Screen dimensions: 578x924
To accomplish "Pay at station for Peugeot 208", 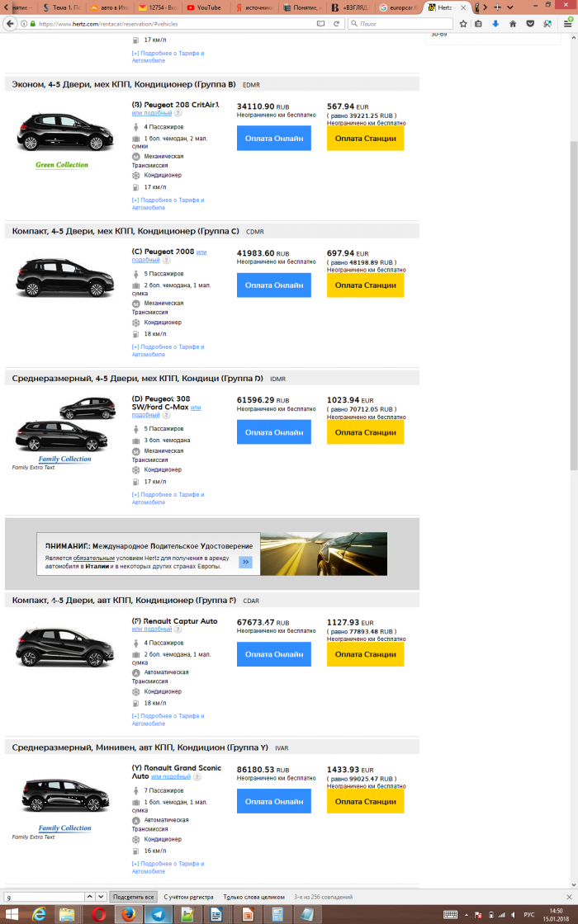I will click(x=365, y=139).
